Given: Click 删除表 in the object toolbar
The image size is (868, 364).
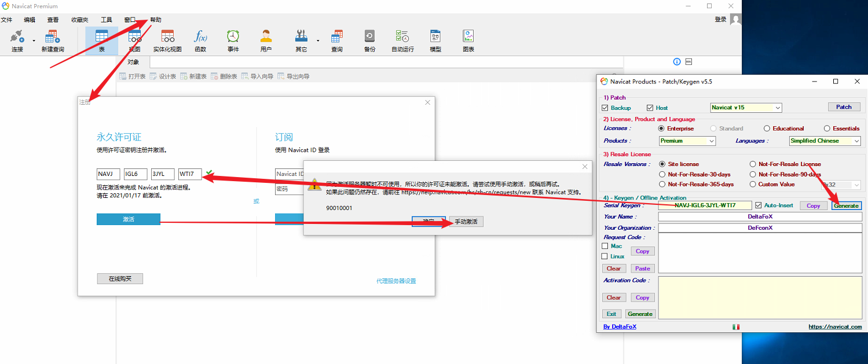Looking at the screenshot, I should click(x=224, y=76).
